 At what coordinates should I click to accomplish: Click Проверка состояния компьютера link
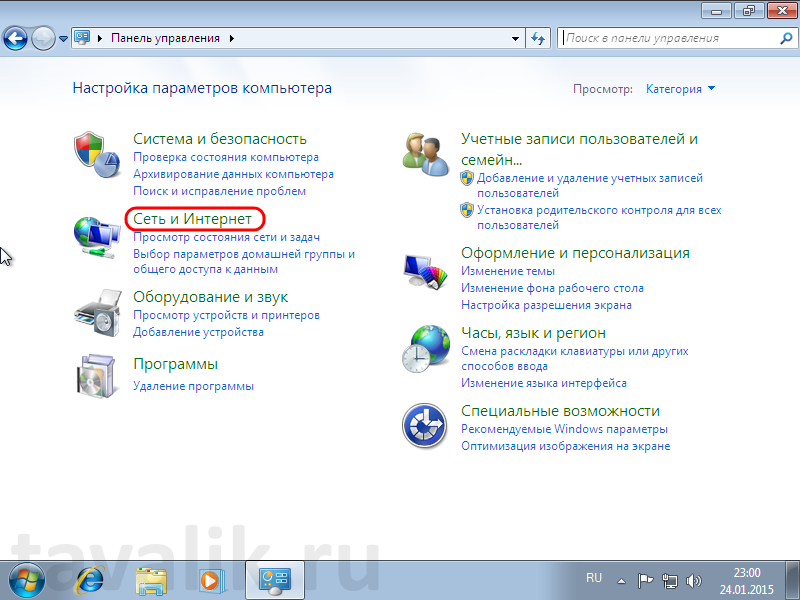tap(226, 157)
